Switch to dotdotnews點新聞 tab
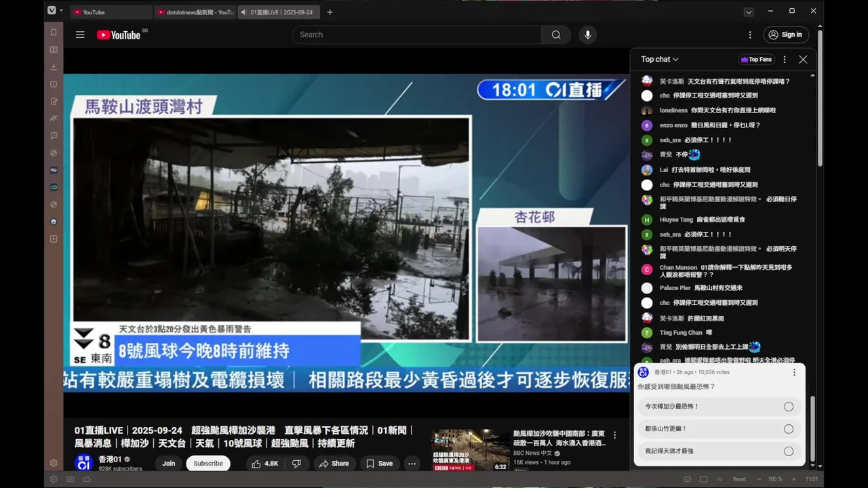Image resolution: width=868 pixels, height=488 pixels. [195, 12]
